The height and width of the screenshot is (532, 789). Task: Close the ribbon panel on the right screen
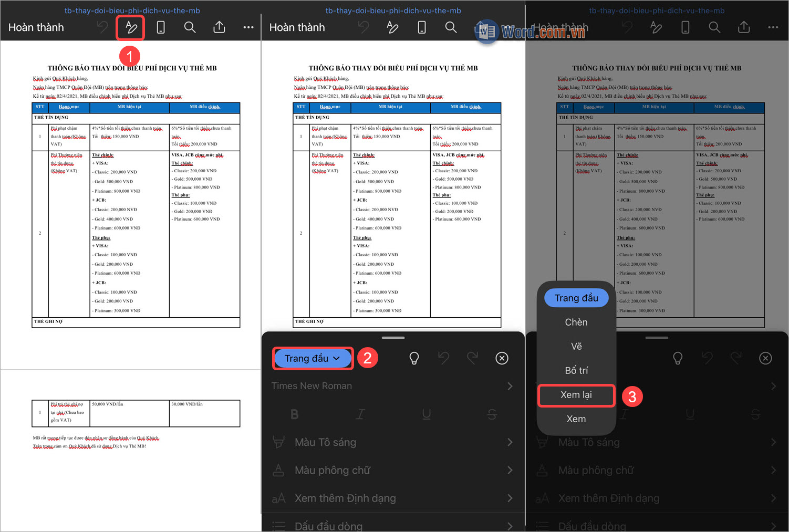766,358
